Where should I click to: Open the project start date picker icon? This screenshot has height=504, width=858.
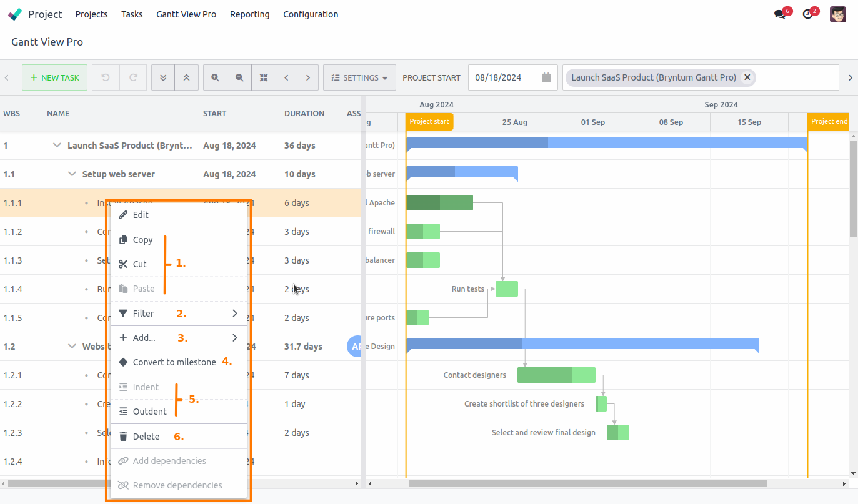545,77
